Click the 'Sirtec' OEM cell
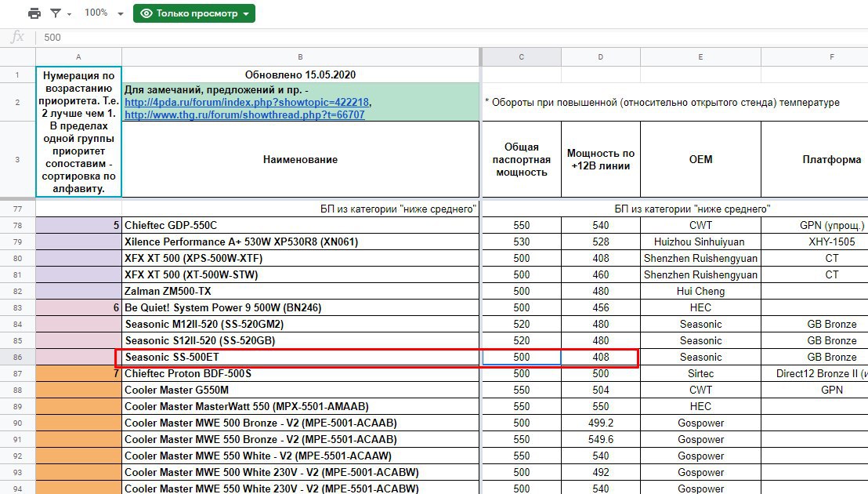 [x=701, y=374]
